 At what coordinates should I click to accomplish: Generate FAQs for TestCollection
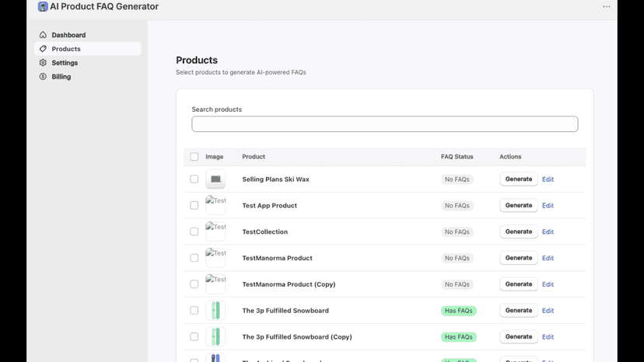[519, 232]
